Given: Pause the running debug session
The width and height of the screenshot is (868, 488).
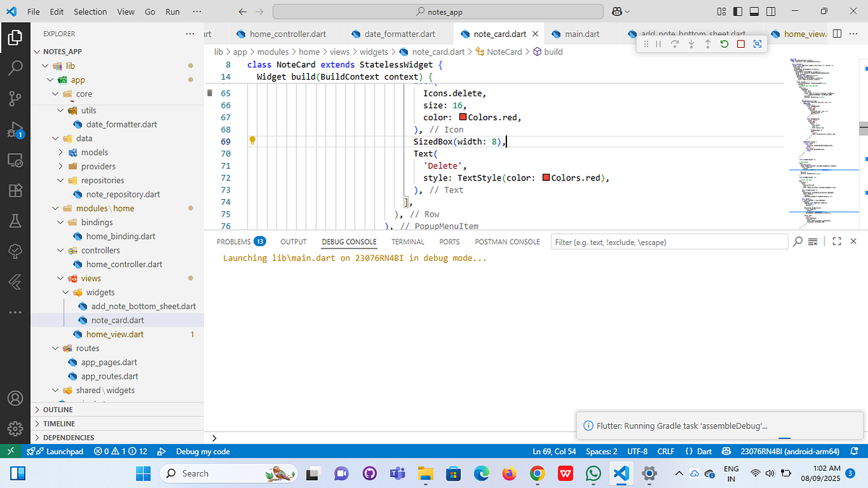Looking at the screenshot, I should [x=659, y=44].
